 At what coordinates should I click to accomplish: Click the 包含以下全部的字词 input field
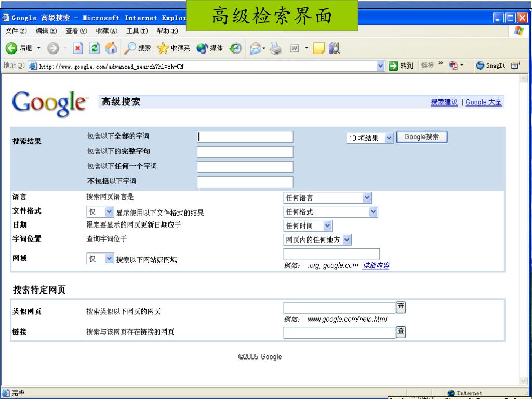click(x=245, y=137)
